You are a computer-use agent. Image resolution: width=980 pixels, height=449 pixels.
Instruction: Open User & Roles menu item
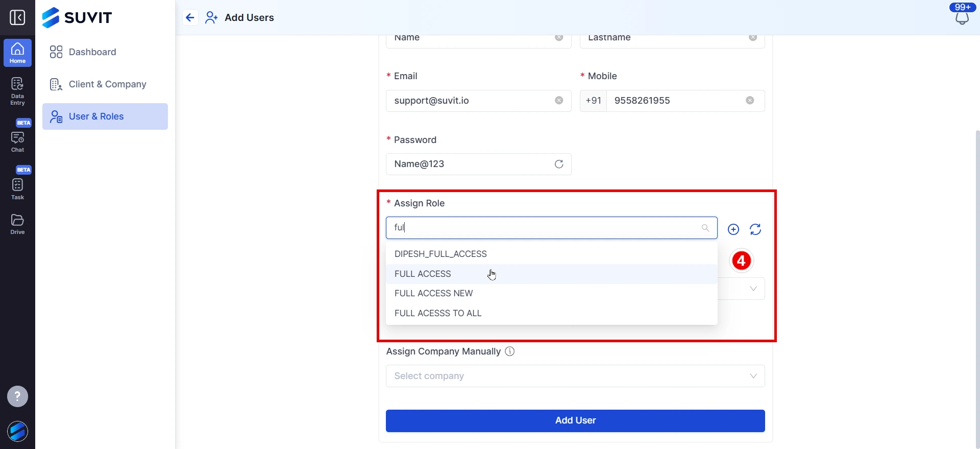105,116
